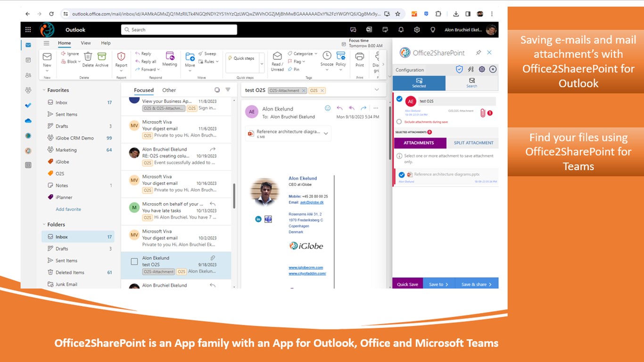Expand the Rules dropdown
This screenshot has height=362, width=644.
click(x=217, y=62)
